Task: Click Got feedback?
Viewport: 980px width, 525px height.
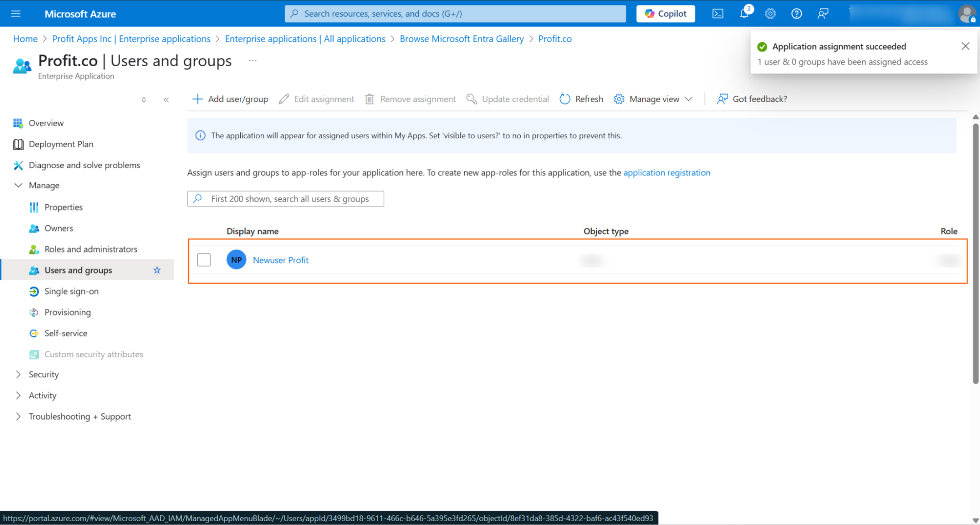Action: pos(752,99)
